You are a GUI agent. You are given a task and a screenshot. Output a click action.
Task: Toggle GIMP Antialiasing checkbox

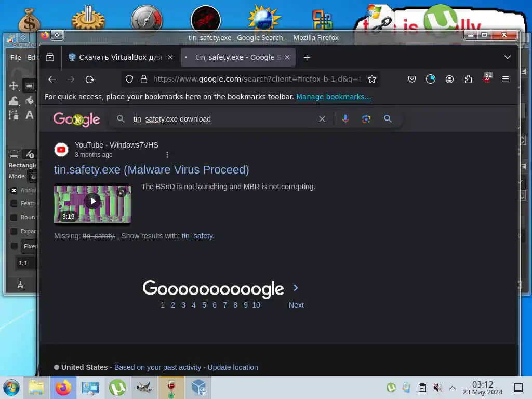(x=14, y=190)
